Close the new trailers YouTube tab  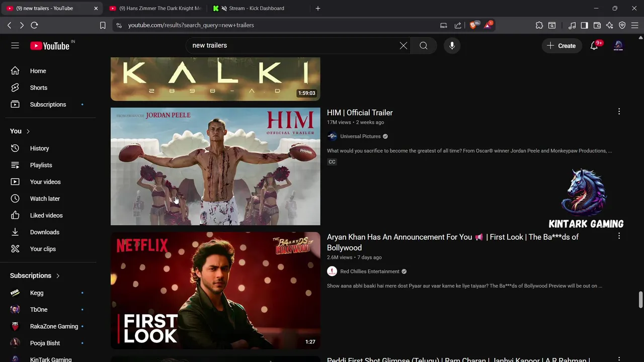(x=96, y=8)
